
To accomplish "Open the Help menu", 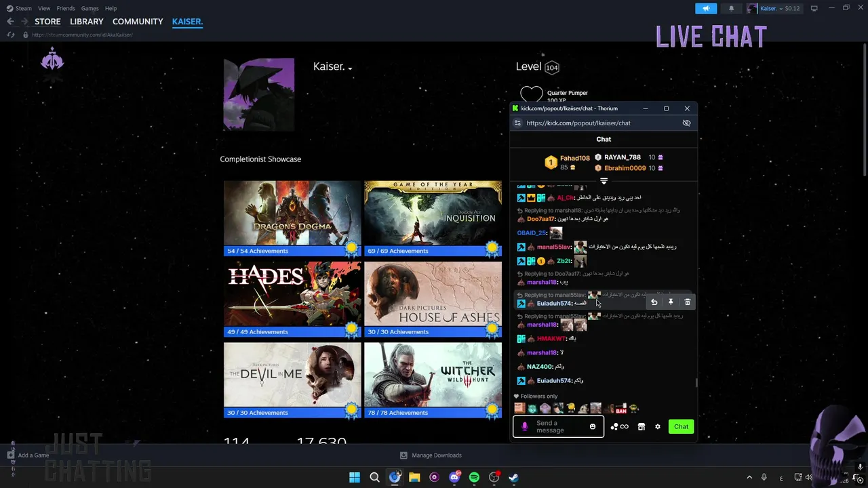I will 111,8.
